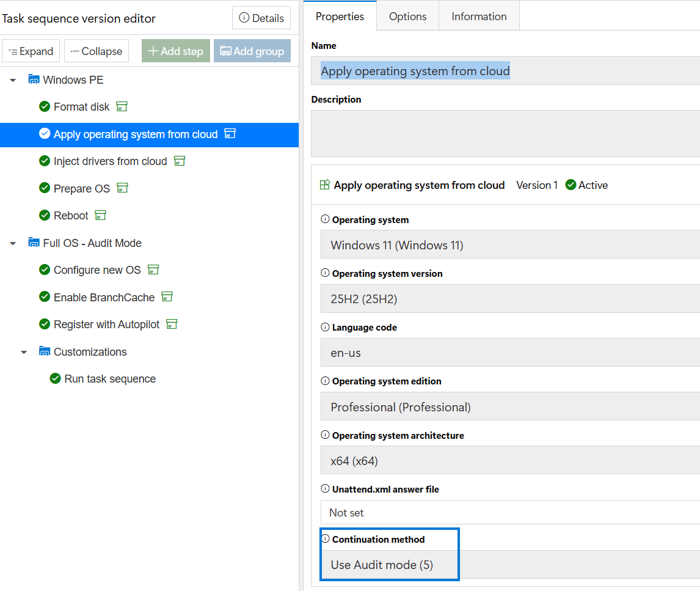Viewport: 700px width, 591px height.
Task: Open the Information tab
Action: coord(479,16)
